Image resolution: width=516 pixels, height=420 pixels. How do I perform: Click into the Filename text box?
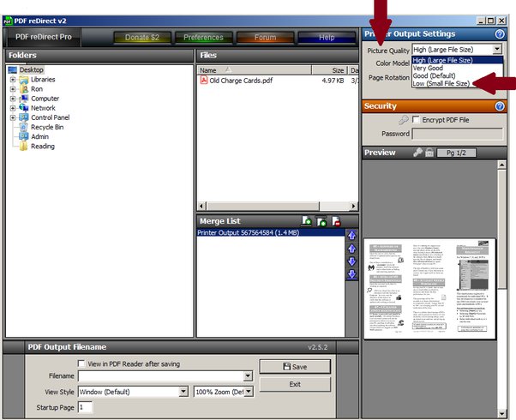161,376
